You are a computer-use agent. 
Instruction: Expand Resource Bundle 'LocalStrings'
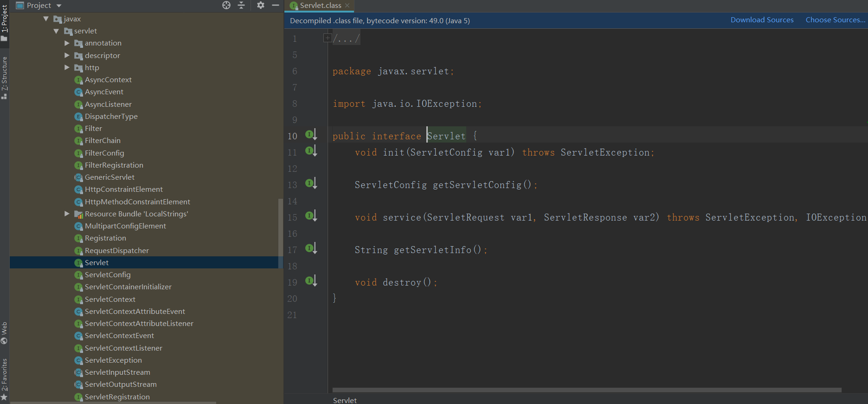coord(67,214)
